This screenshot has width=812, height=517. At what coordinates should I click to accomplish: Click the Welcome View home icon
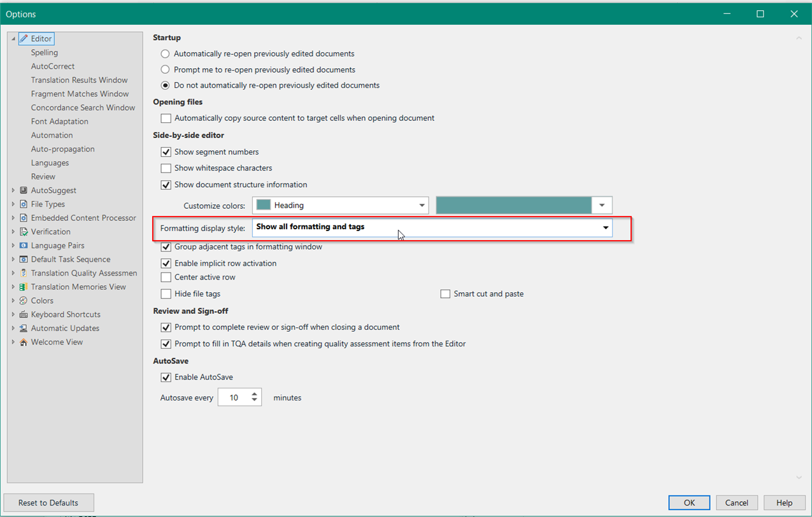pos(24,342)
